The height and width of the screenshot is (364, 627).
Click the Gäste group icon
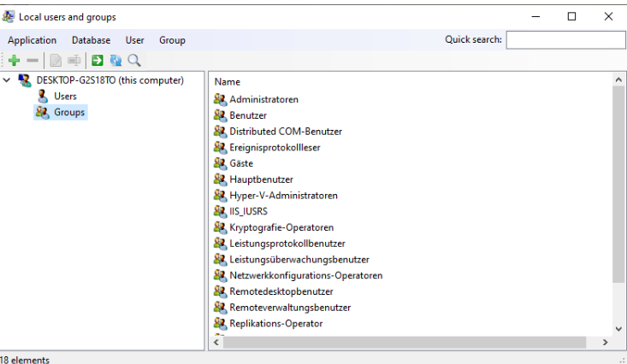coord(220,163)
